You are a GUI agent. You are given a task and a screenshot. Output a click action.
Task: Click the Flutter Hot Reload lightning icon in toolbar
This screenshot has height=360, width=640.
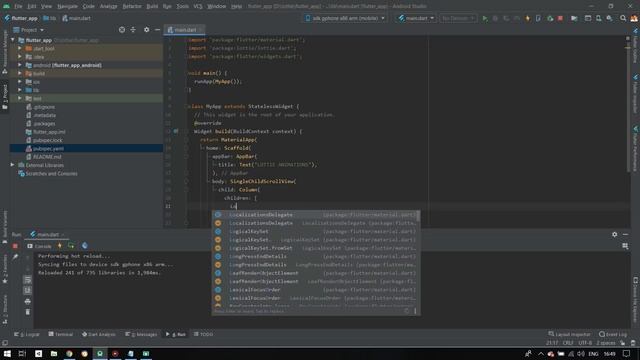tap(528, 18)
